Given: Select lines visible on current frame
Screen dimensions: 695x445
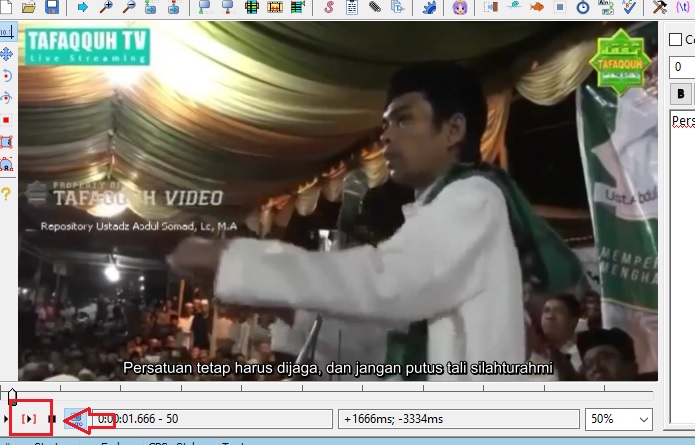Looking at the screenshot, I should coord(252,7).
